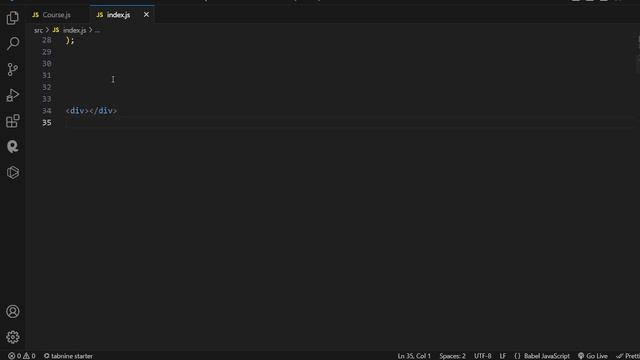Open the Q-shaped extension icon in sidebar

click(13, 147)
